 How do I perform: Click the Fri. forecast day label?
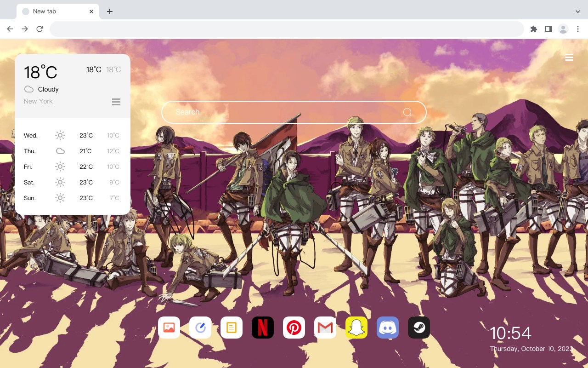click(28, 167)
